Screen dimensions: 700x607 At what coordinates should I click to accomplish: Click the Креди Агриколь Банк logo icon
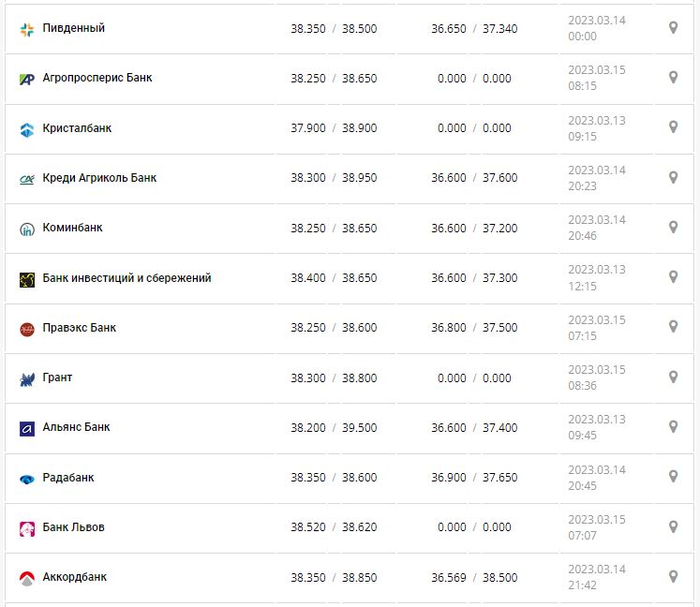[x=27, y=178]
